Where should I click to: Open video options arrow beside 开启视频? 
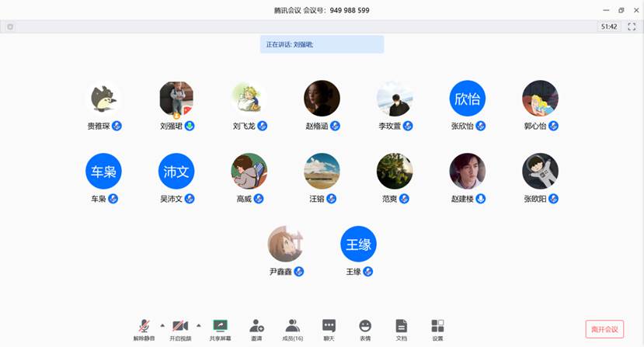pyautogui.click(x=199, y=325)
